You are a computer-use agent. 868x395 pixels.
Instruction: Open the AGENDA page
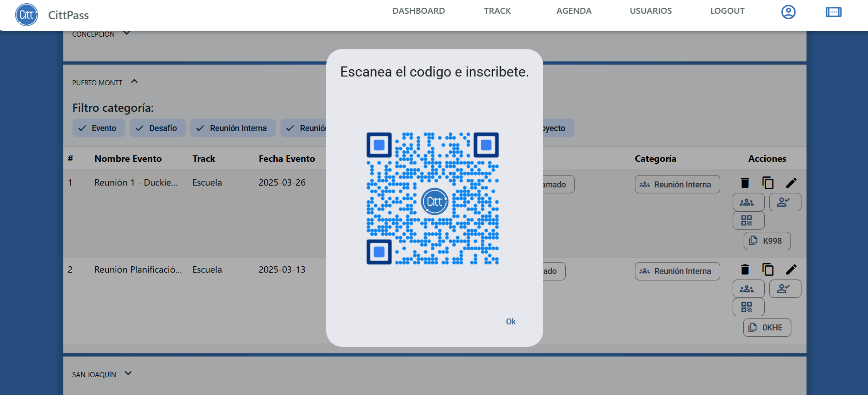(x=574, y=11)
